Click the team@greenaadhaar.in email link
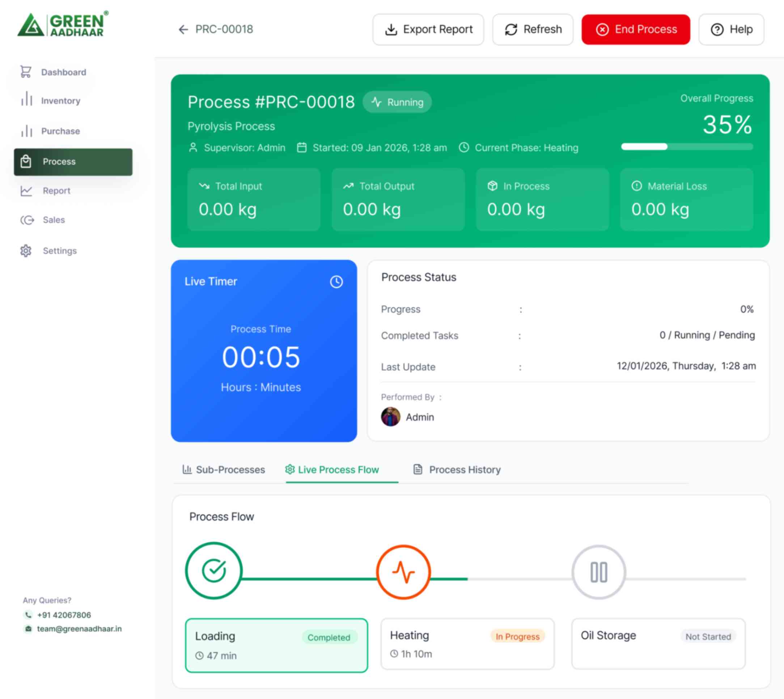This screenshot has height=699, width=784. (79, 629)
